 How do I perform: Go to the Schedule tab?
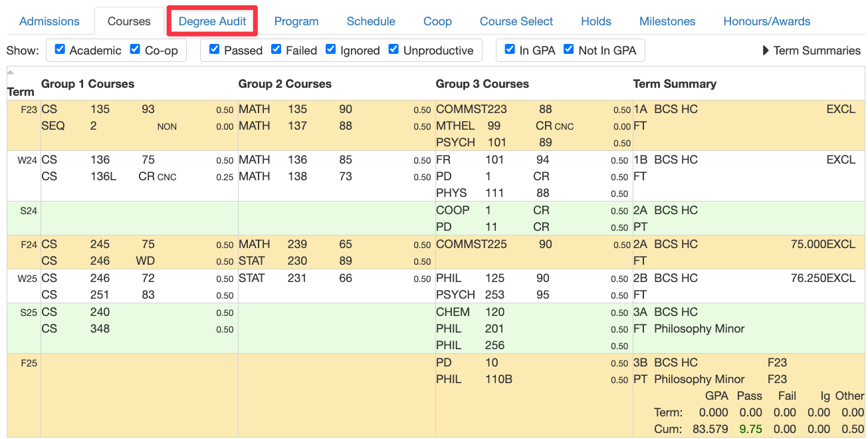pos(371,21)
